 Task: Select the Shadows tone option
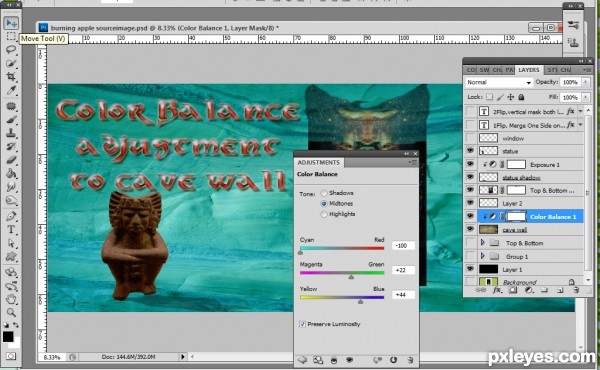pyautogui.click(x=324, y=193)
